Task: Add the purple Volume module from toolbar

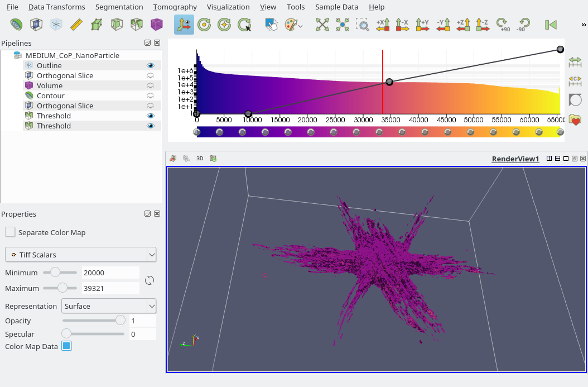Action: coord(157,25)
